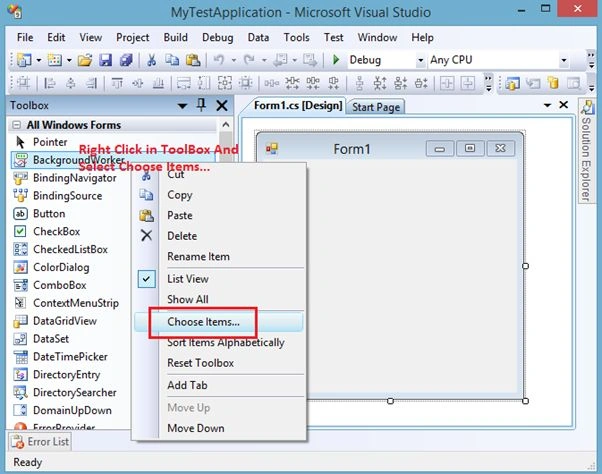The width and height of the screenshot is (602, 474).
Task: Click the Cut scissors toolbar icon
Action: pos(151,60)
